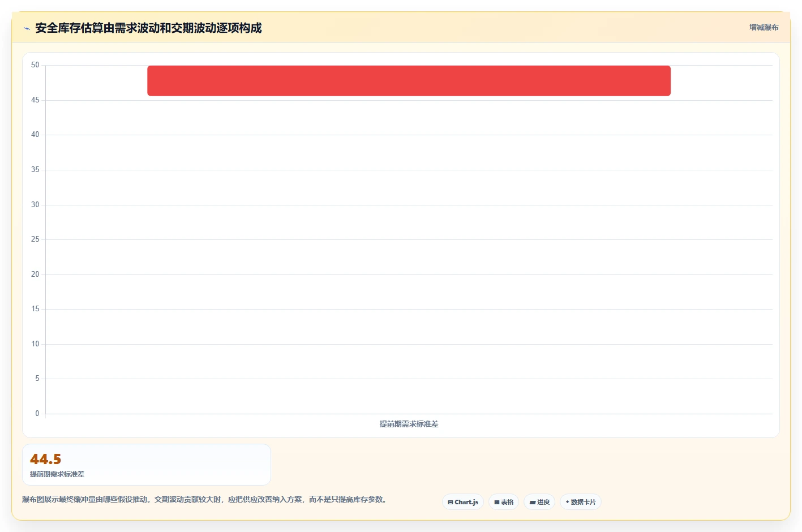Select the Chart.js tag chip
Image resolution: width=802 pixels, height=532 pixels.
pyautogui.click(x=462, y=502)
